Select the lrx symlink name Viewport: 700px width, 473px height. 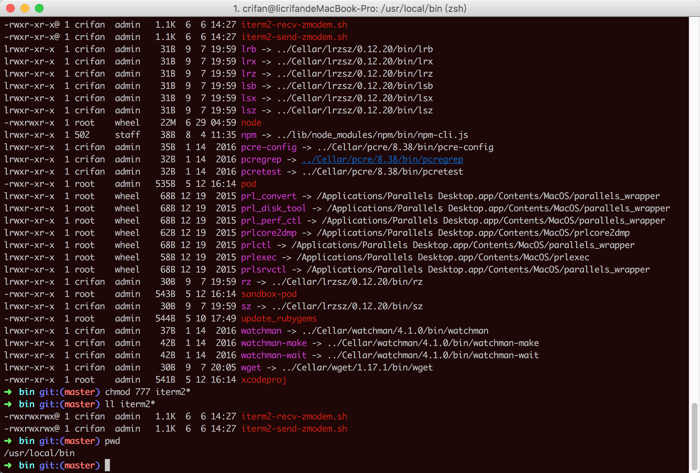pyautogui.click(x=249, y=62)
